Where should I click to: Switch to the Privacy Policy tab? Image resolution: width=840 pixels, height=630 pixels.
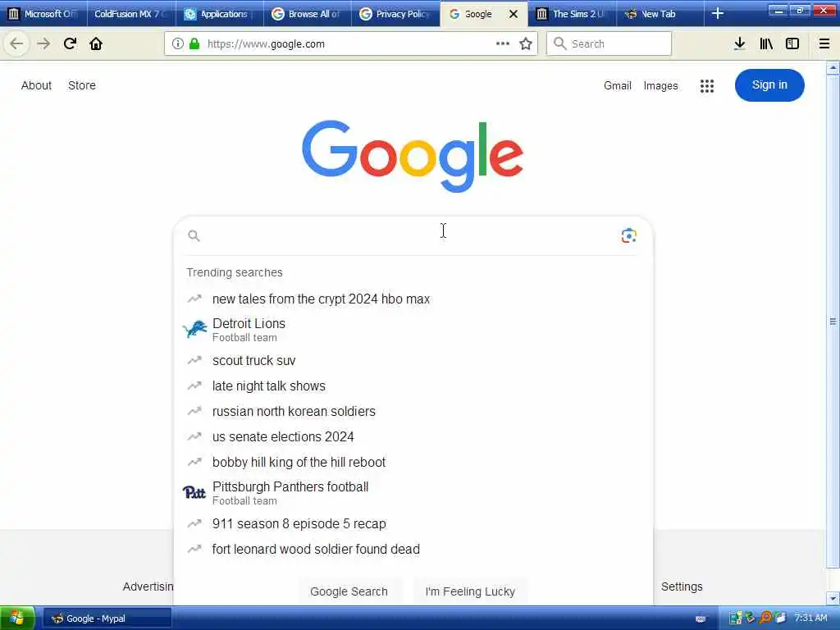tap(396, 14)
